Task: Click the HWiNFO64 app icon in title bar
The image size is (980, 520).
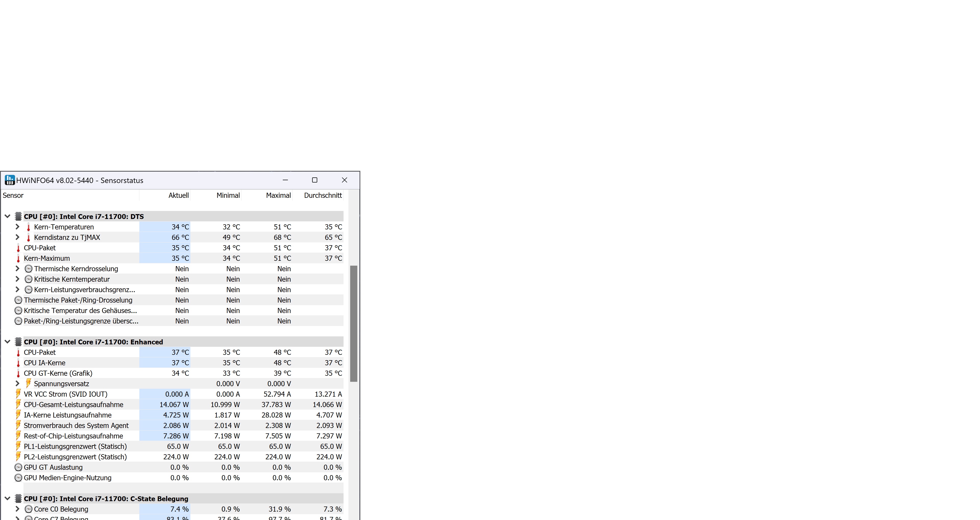Action: 10,180
